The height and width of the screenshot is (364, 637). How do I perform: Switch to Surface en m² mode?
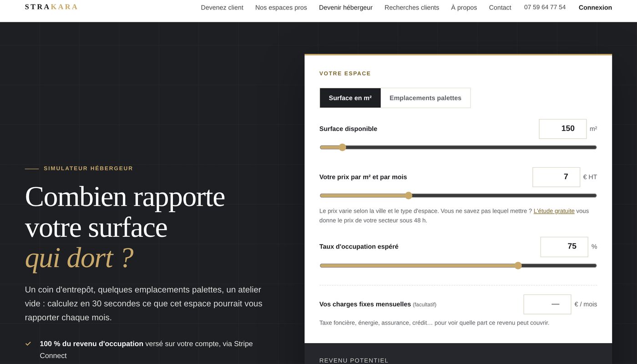point(350,98)
